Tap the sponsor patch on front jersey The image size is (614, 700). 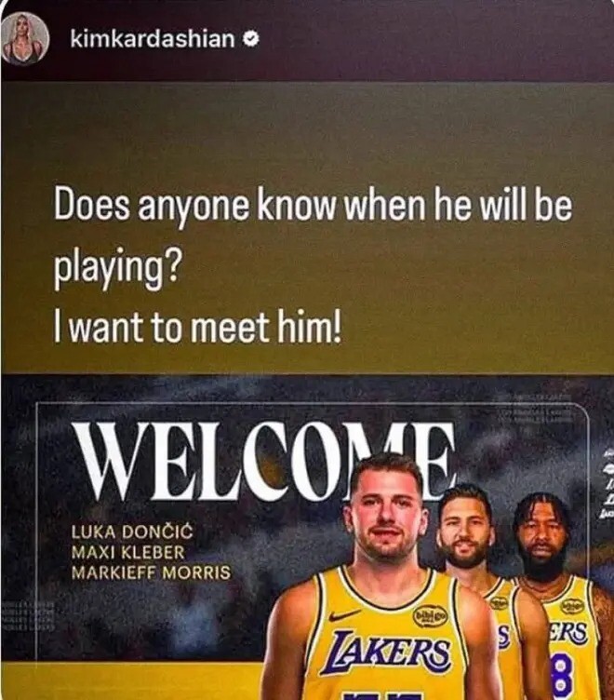pyautogui.click(x=430, y=617)
